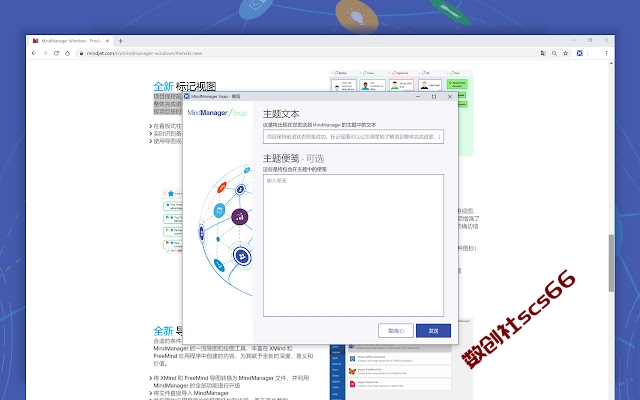Click the zoom magnifier icon in address bar

pos(554,53)
